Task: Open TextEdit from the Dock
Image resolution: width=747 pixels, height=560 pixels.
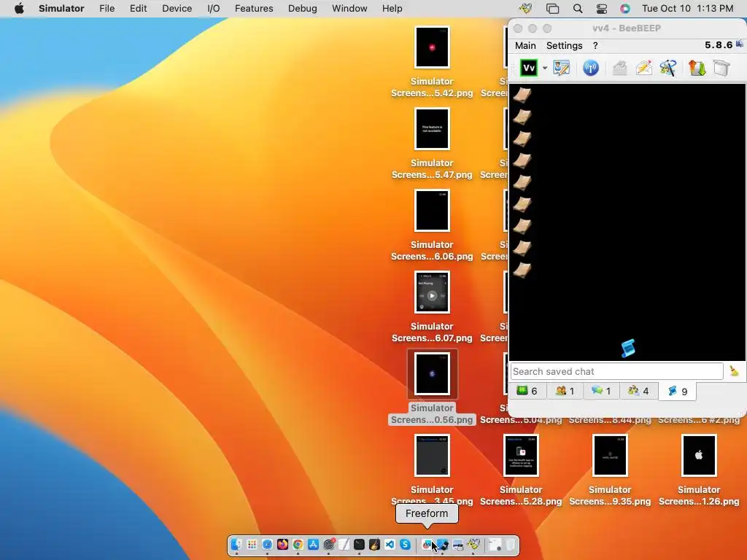Action: [x=344, y=544]
